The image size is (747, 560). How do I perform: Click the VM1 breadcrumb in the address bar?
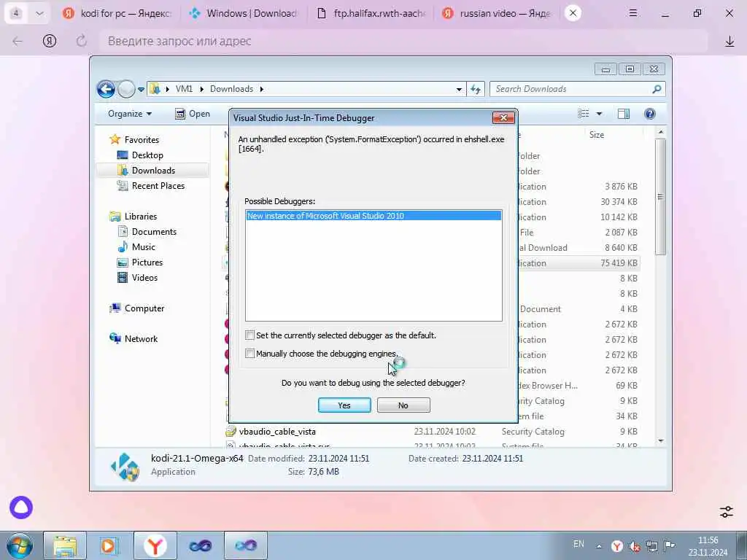click(184, 89)
